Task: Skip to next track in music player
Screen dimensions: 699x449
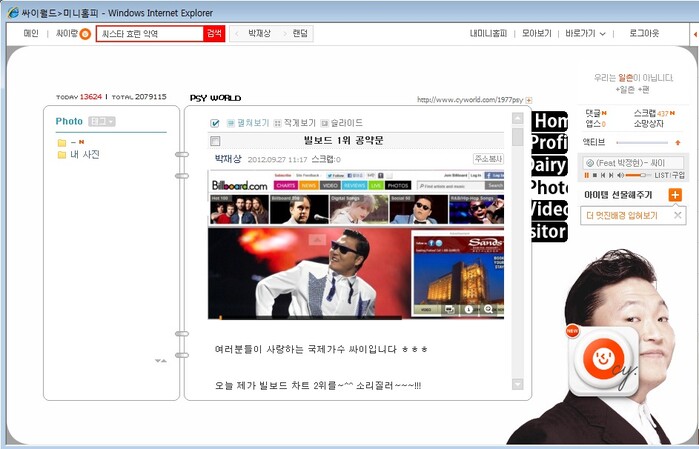Action: (611, 176)
